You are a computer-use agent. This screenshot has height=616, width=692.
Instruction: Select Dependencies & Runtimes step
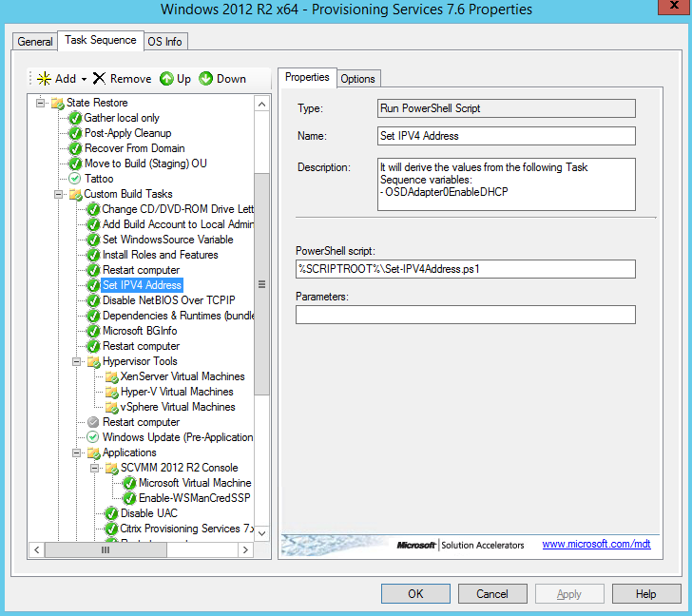[x=178, y=316]
